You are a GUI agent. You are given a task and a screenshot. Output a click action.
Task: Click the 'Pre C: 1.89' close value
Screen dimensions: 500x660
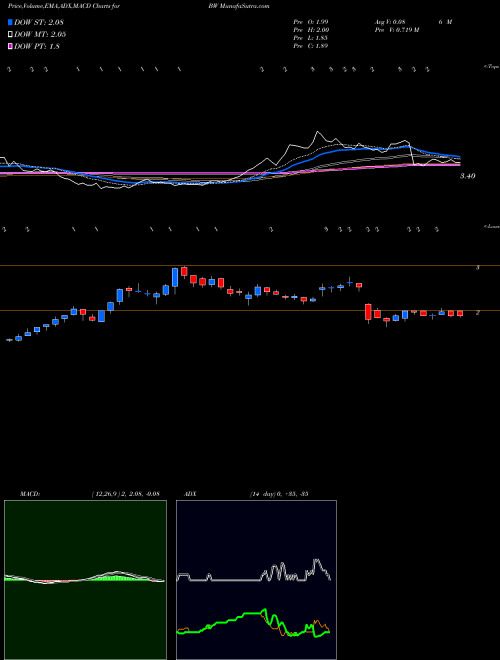click(x=311, y=46)
